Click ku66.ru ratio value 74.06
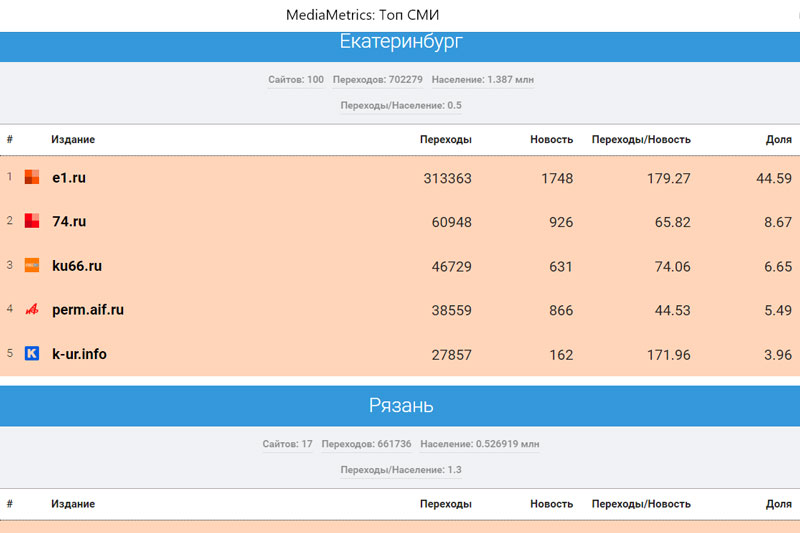Screen dimensions: 800x533 (x=672, y=267)
